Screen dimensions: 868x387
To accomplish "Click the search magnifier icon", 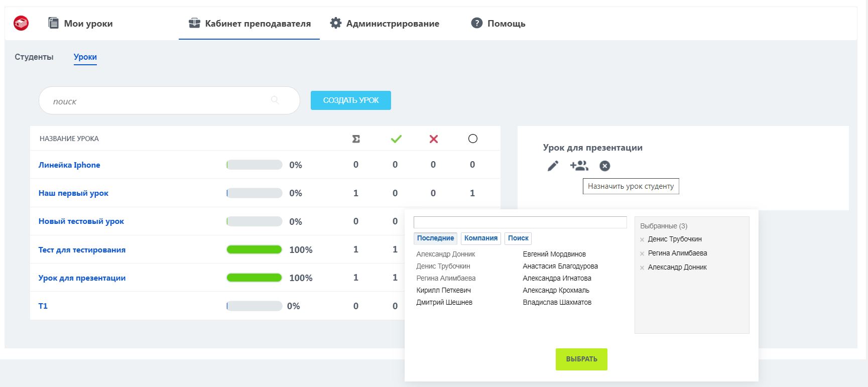I will coord(275,100).
